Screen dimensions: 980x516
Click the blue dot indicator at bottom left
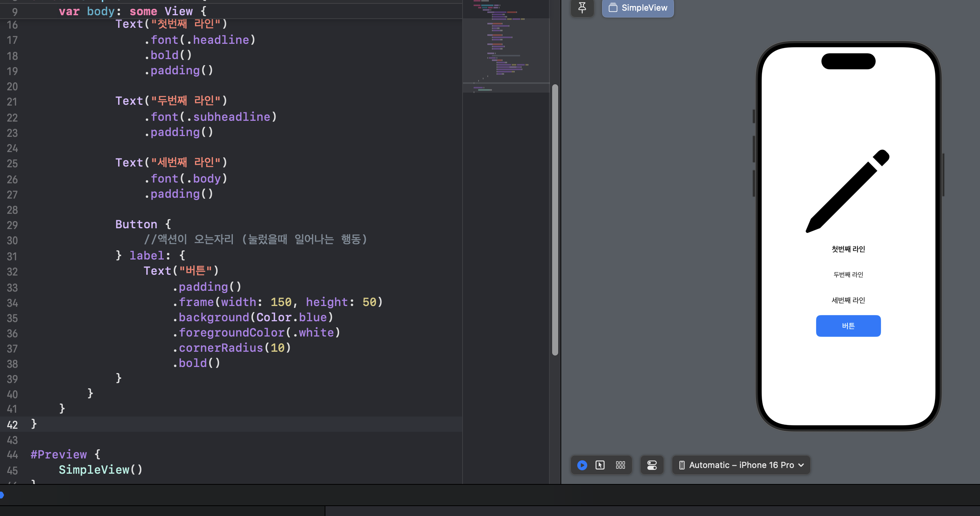[x=2, y=495]
